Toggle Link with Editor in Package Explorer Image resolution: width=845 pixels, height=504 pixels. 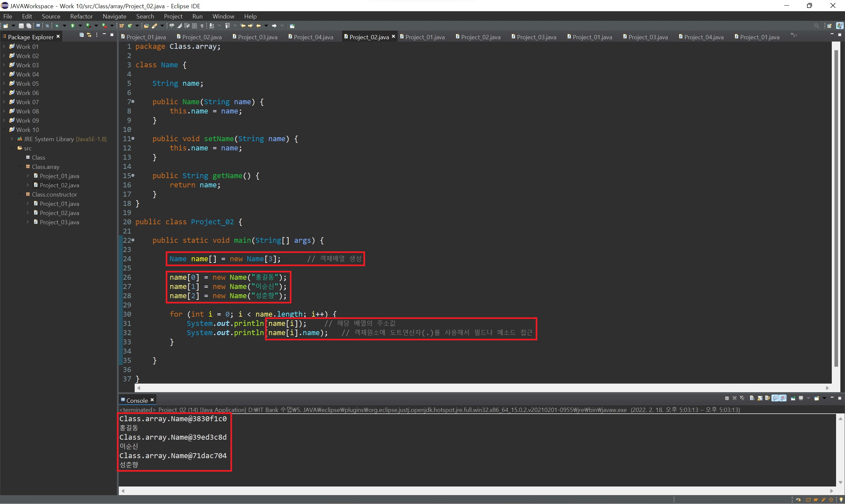coord(89,35)
